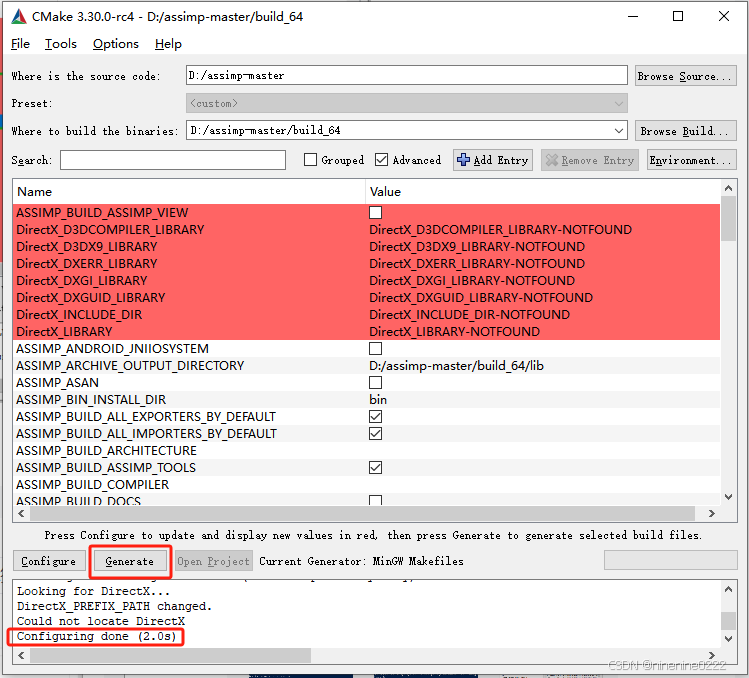Click the Add Entry button label

tap(501, 160)
